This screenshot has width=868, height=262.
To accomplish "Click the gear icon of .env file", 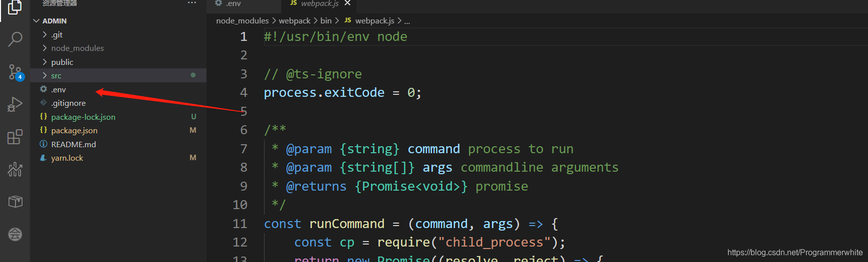I will 43,89.
